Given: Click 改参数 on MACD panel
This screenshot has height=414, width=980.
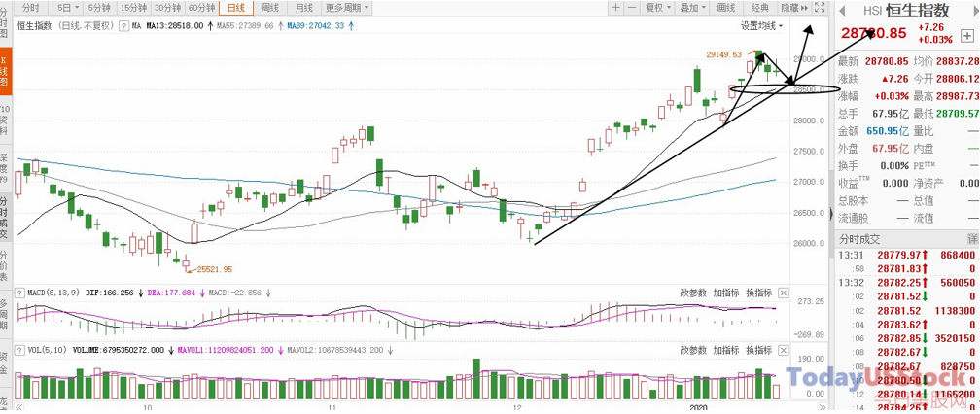Looking at the screenshot, I should 693,293.
